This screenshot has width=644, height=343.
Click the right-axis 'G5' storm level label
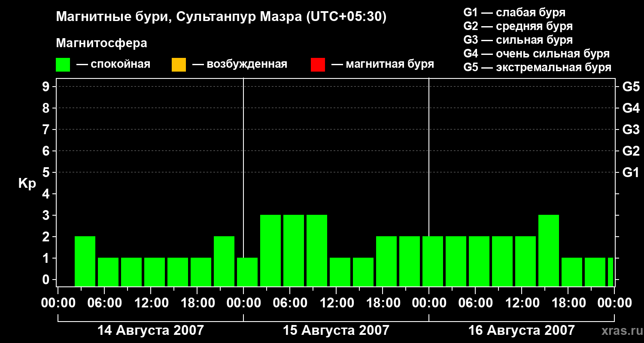click(631, 87)
